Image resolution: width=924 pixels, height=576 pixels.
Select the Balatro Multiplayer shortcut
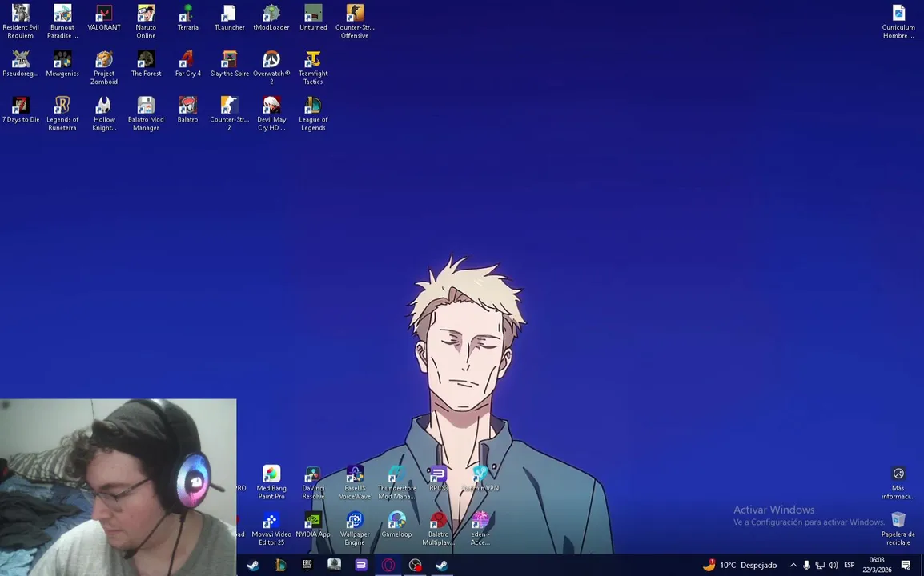click(x=439, y=528)
